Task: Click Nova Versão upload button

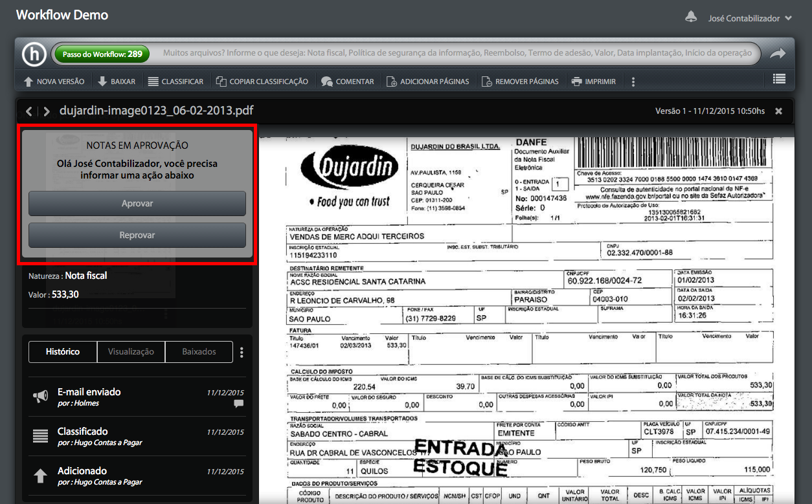Action: pos(54,82)
